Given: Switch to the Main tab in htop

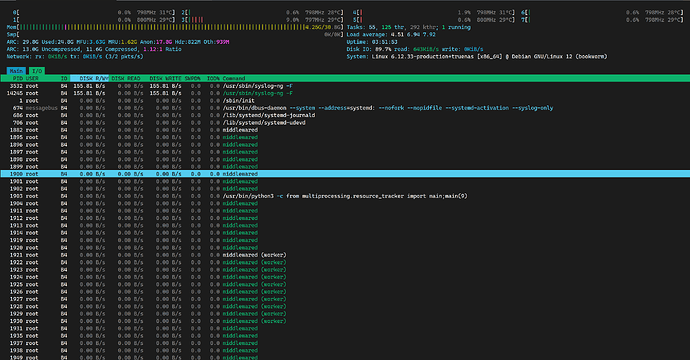Looking at the screenshot, I should tap(16, 71).
